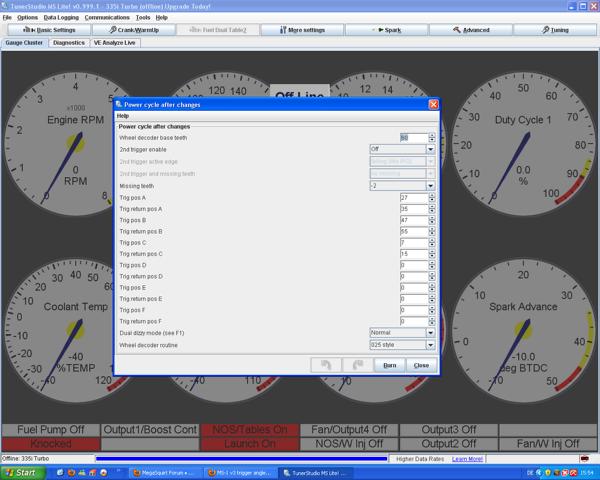Open the Tuning toolbar button

click(555, 30)
